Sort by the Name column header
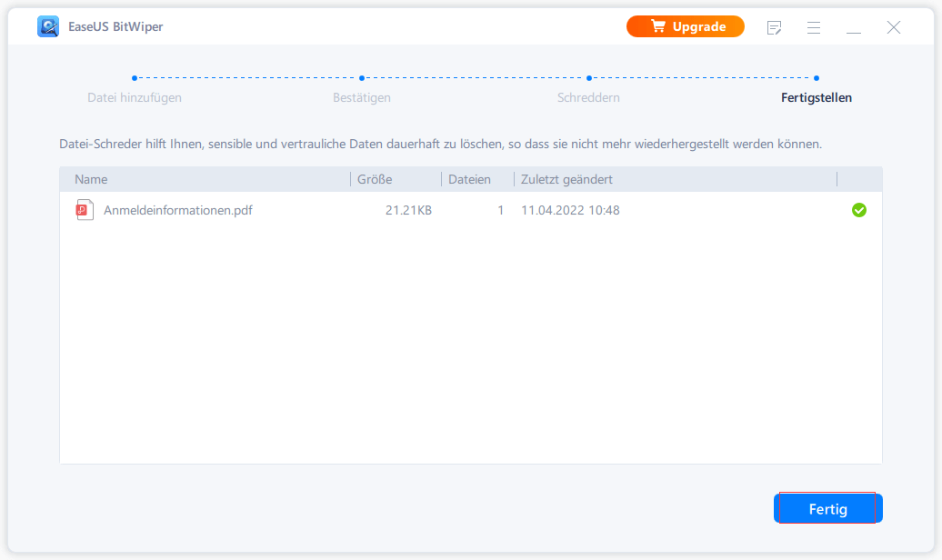The width and height of the screenshot is (942, 560). pos(205,179)
